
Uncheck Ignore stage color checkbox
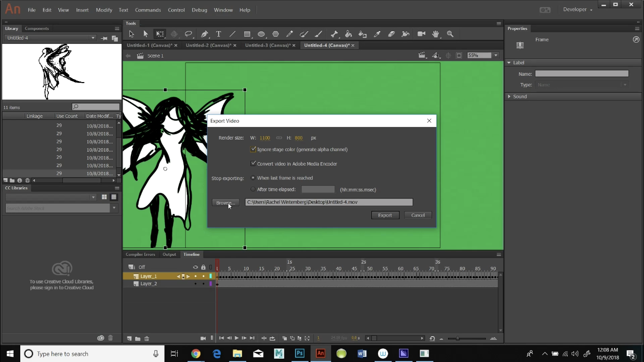[253, 149]
